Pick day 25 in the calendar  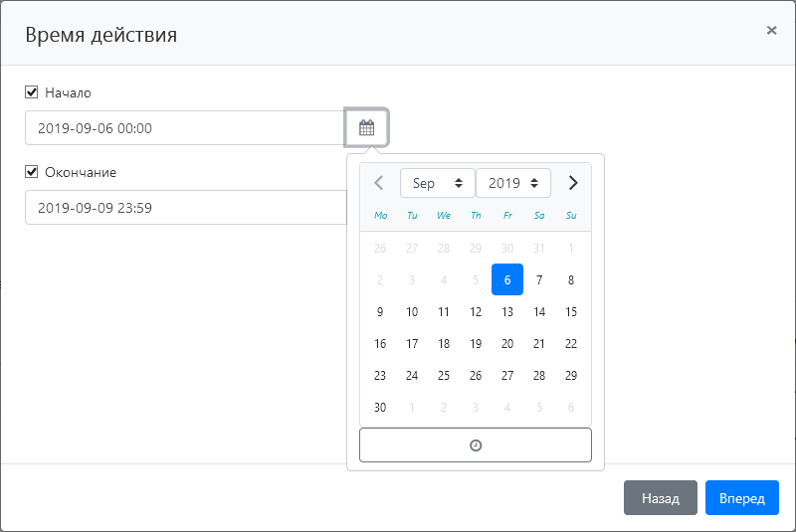click(444, 376)
